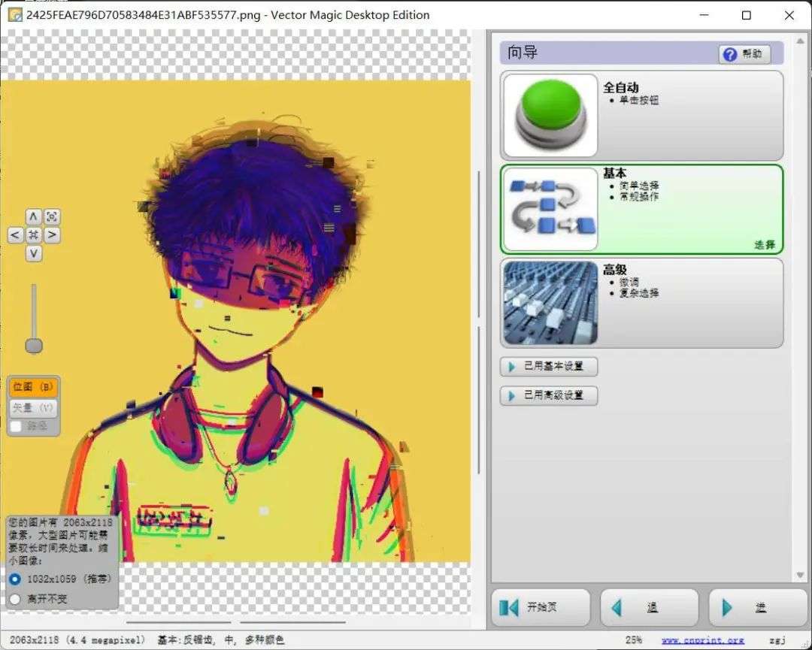The height and width of the screenshot is (650, 812).
Task: Switch to Bitmap (位图) view
Action: point(33,387)
